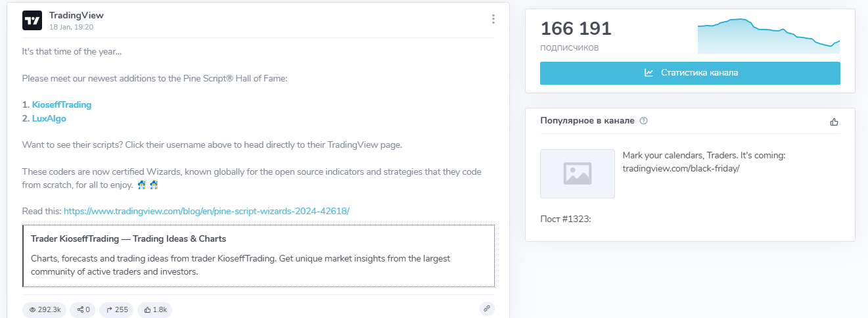Click thumbs-up icon in popular panel header
Viewport: 868px width, 318px height.
(834, 122)
